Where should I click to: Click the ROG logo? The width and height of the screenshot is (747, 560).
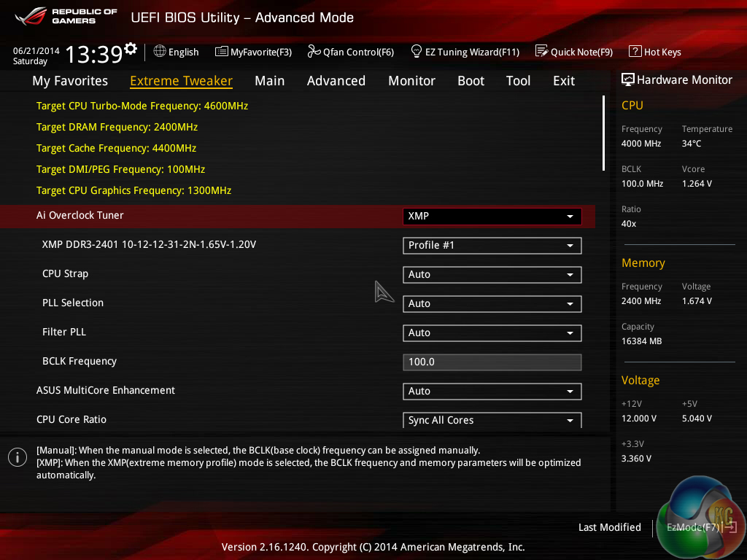click(x=31, y=17)
